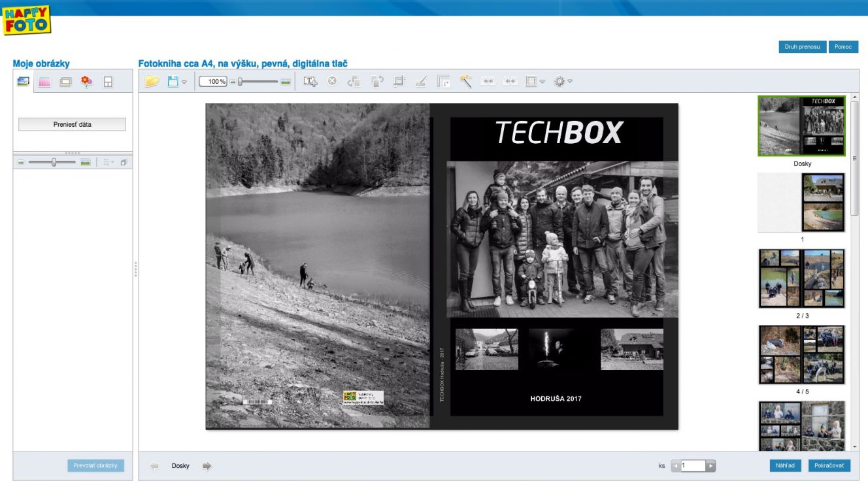The height and width of the screenshot is (485, 868).
Task: Open the save options dropdown arrow
Action: click(184, 82)
